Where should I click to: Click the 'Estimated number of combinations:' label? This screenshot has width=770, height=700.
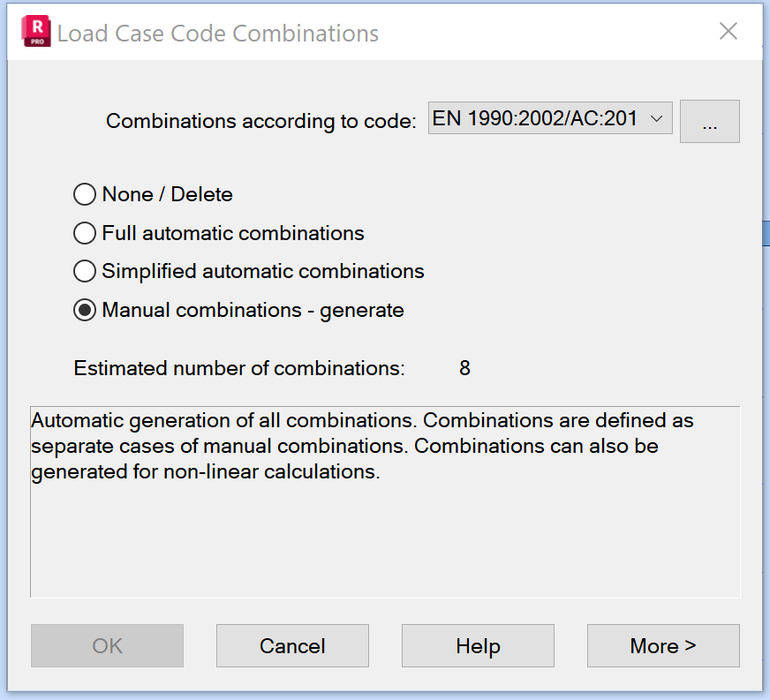(x=239, y=368)
